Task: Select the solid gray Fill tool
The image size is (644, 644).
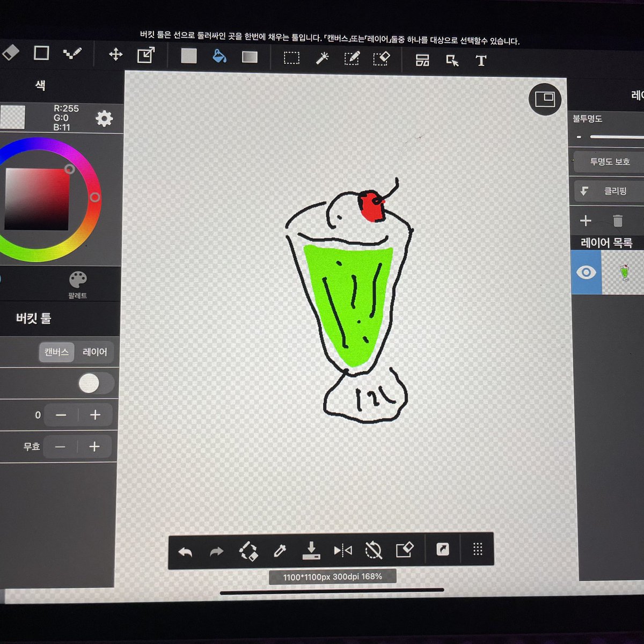Action: [x=188, y=56]
